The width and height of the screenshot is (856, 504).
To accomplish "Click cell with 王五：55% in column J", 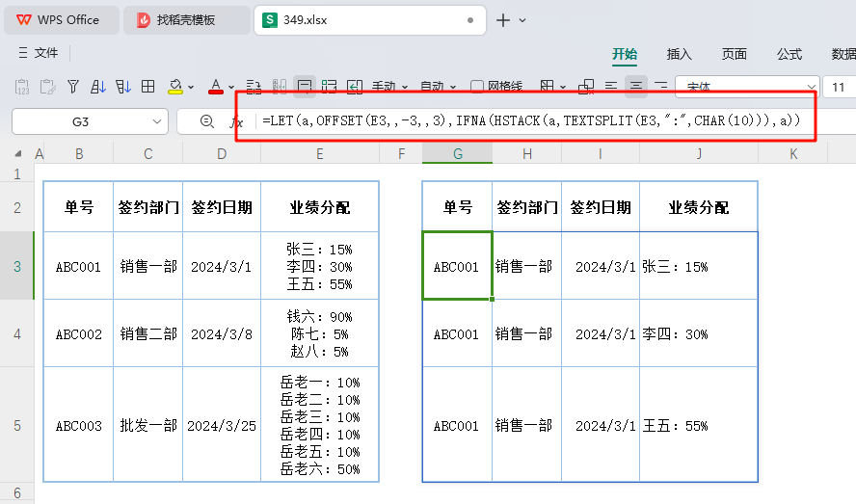I will [x=699, y=425].
